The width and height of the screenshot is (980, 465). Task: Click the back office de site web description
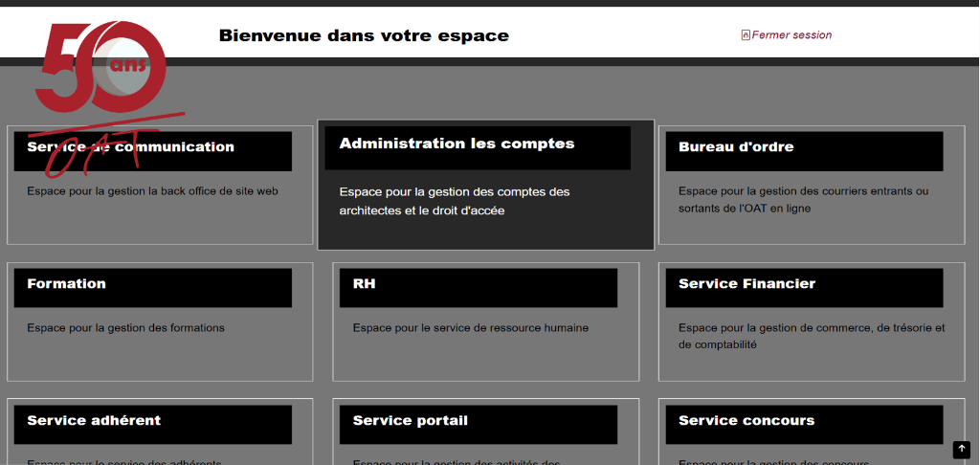[x=152, y=191]
